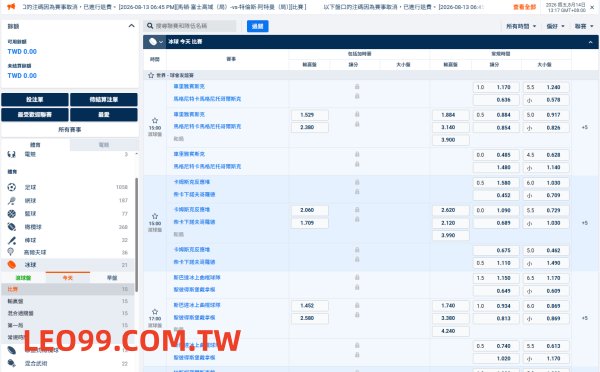Screen dimensions: 600x372
Task: Click the megaphone announcement icon
Action: 11,7
